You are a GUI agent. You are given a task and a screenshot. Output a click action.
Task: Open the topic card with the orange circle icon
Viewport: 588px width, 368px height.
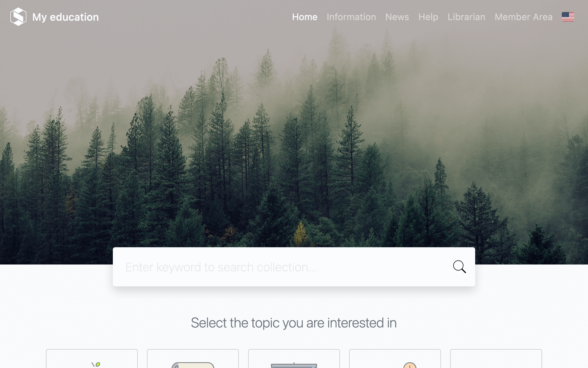coord(395,359)
